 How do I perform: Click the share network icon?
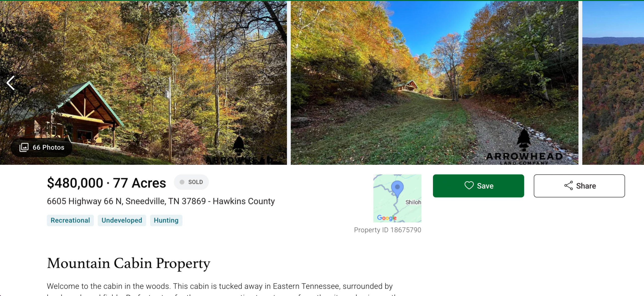[568, 186]
